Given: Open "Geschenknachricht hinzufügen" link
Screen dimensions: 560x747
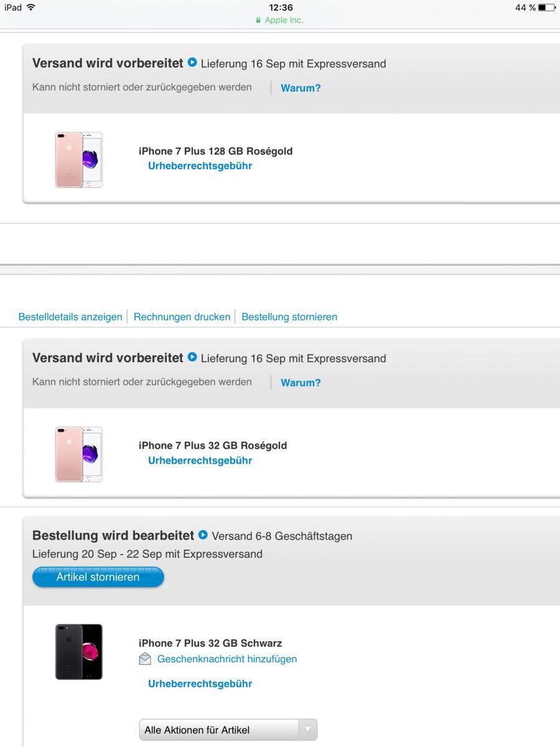Looking at the screenshot, I should (x=227, y=659).
